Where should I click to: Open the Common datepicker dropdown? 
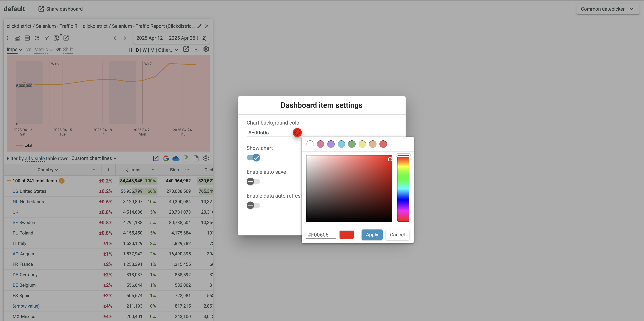(x=607, y=9)
